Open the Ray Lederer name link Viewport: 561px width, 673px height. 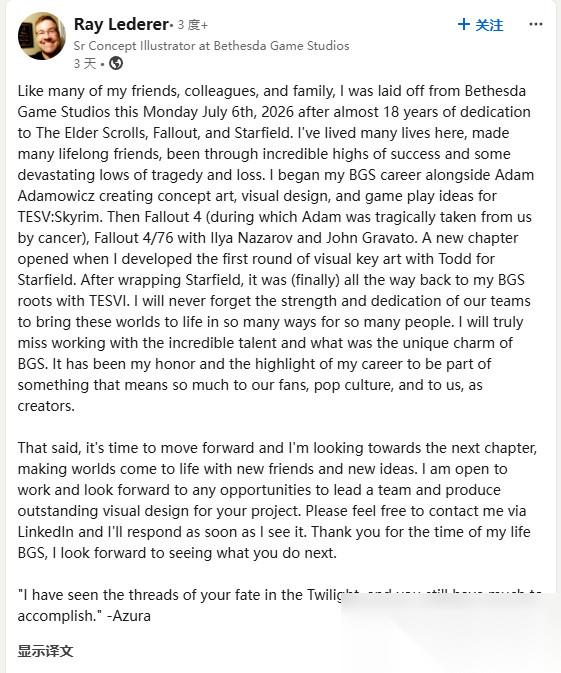tap(121, 24)
